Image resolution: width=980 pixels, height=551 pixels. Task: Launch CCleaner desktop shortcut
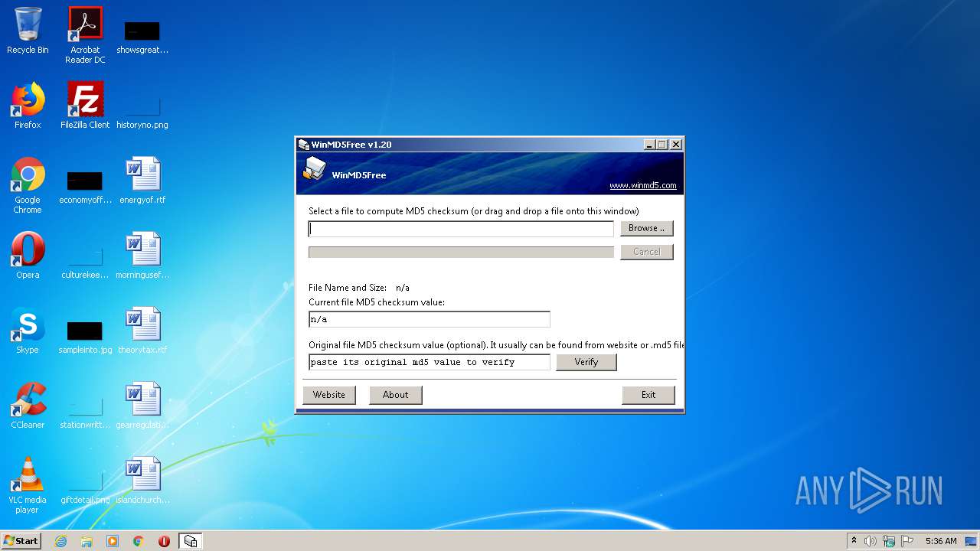coord(28,406)
